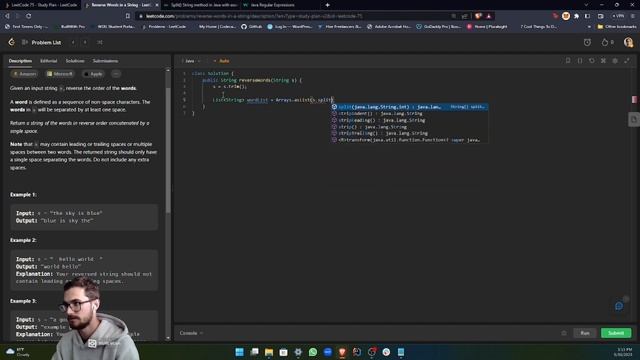Submit the solution
This screenshot has height=360, width=640.
click(616, 333)
